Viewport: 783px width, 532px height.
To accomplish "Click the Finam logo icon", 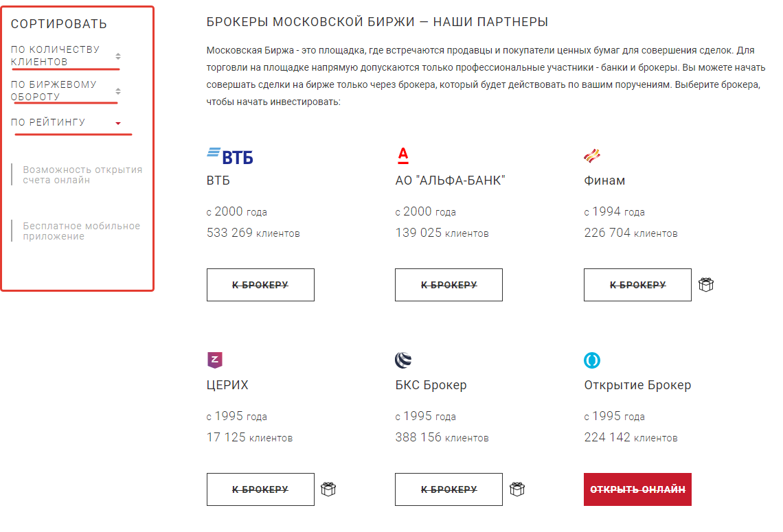I will coord(592,156).
